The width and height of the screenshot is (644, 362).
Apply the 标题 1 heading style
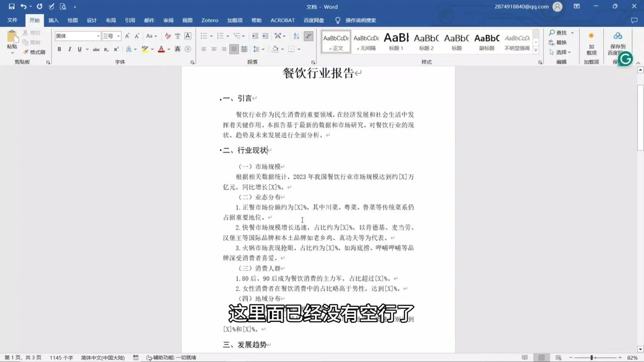(396, 42)
